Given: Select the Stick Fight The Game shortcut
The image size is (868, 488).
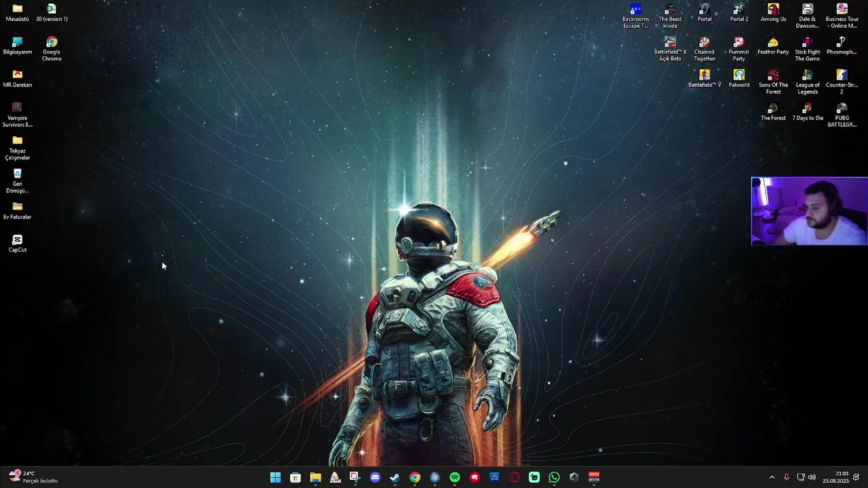Looking at the screenshot, I should pos(808,49).
